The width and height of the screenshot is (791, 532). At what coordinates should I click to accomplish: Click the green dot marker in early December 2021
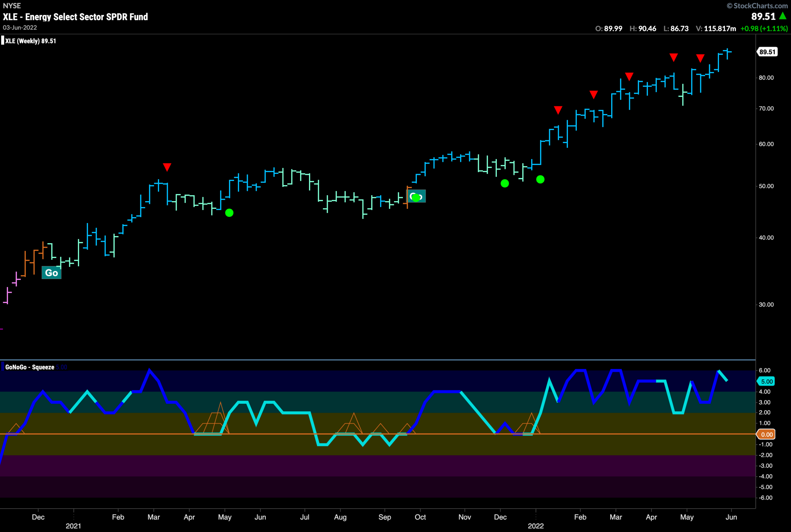coord(505,184)
